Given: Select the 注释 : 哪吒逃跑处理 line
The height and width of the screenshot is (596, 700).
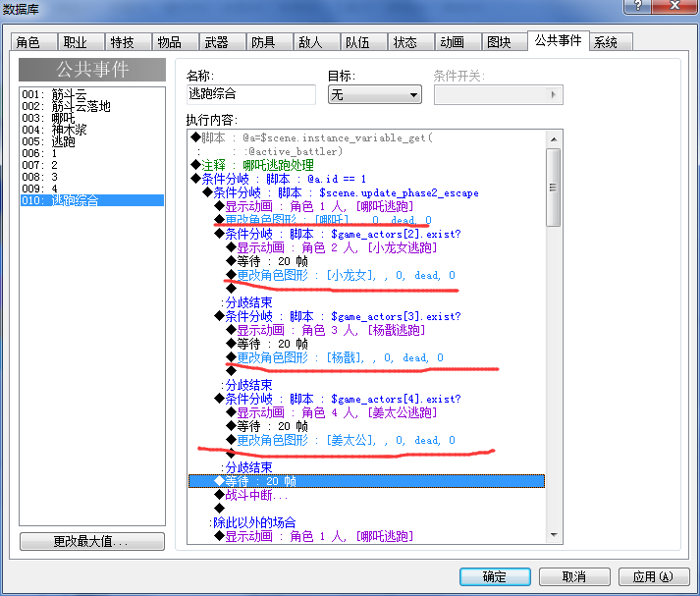Looking at the screenshot, I should pos(366,165).
